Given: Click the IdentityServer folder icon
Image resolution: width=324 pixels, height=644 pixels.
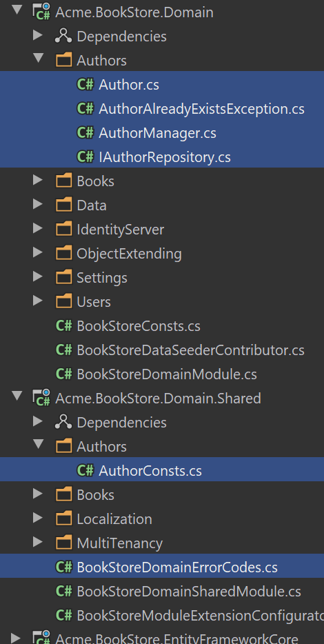Looking at the screenshot, I should 63,229.
